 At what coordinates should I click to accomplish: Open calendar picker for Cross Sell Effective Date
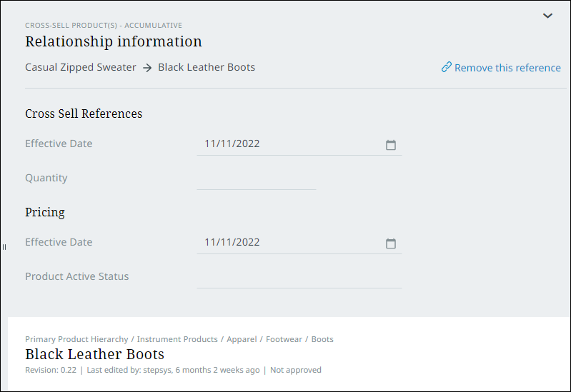pyautogui.click(x=391, y=145)
